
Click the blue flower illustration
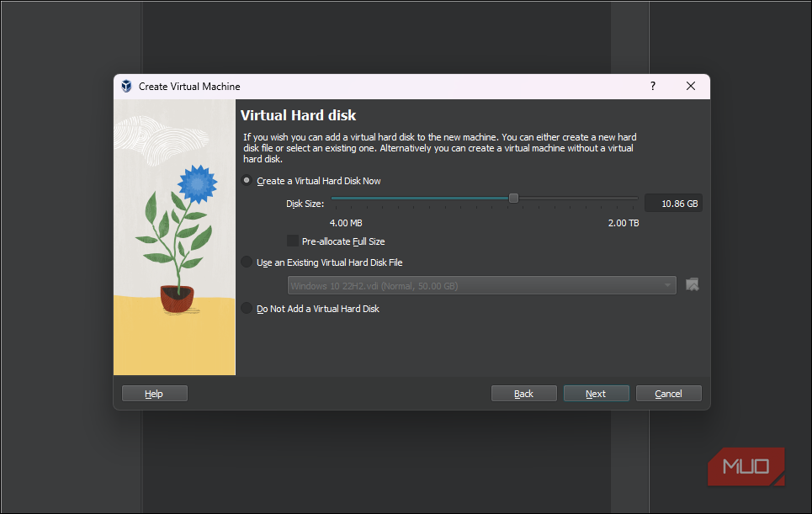click(197, 183)
